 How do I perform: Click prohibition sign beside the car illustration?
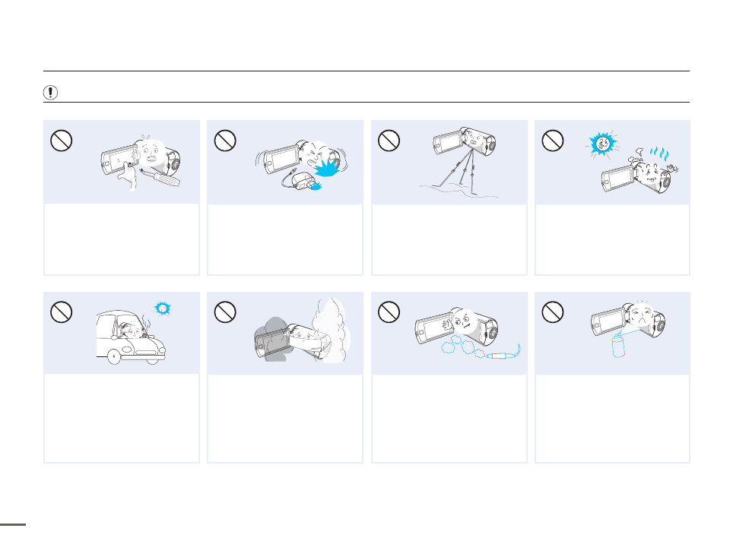click(x=62, y=312)
